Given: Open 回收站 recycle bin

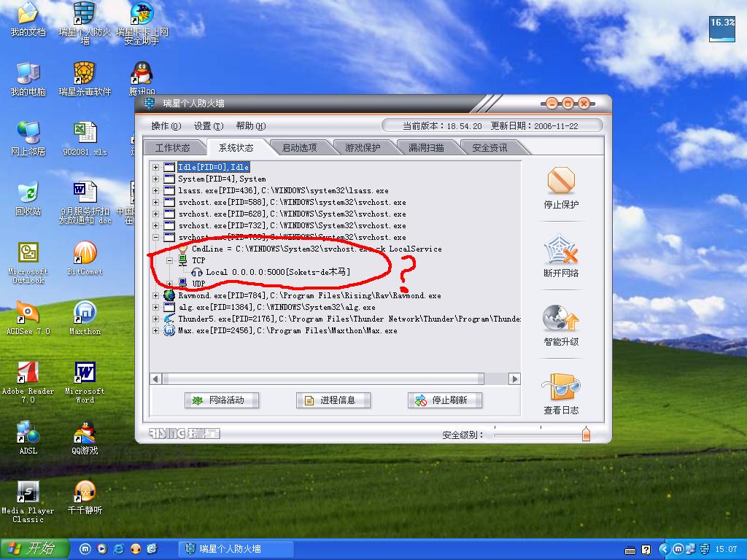Looking at the screenshot, I should point(28,198).
